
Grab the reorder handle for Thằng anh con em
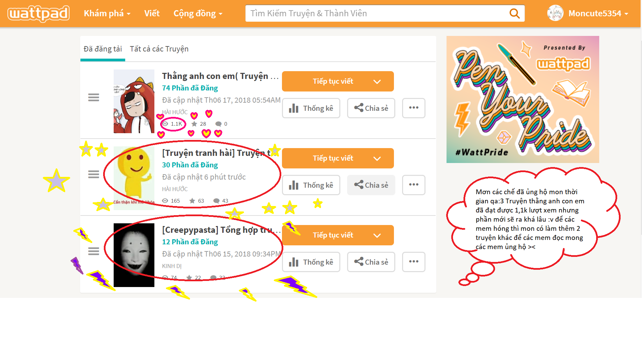94,98
